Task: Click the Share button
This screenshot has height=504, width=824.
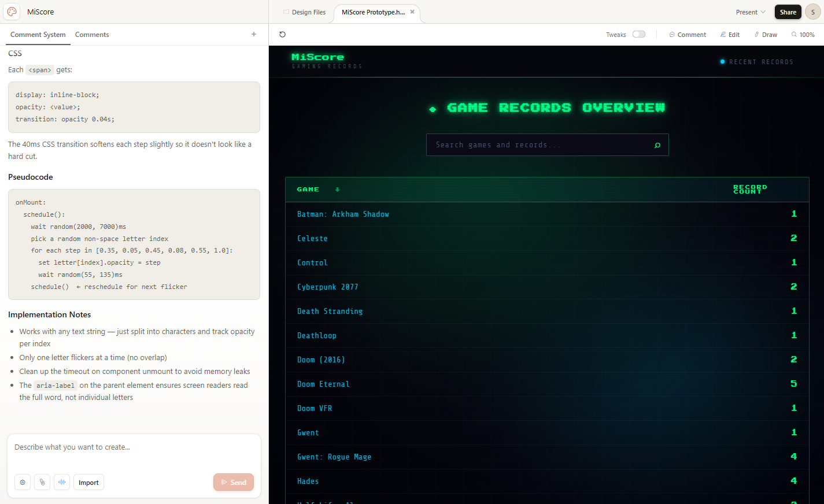Action: (x=788, y=12)
